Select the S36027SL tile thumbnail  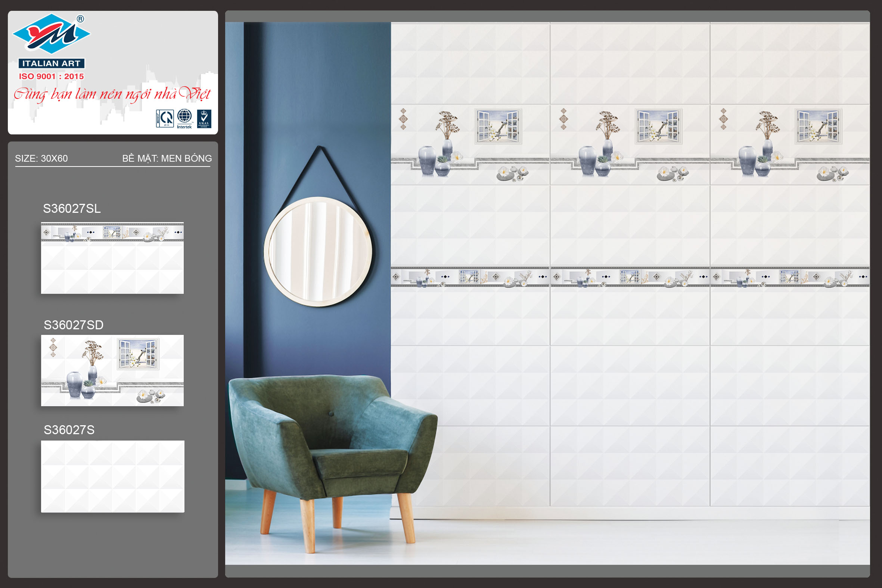click(x=112, y=258)
